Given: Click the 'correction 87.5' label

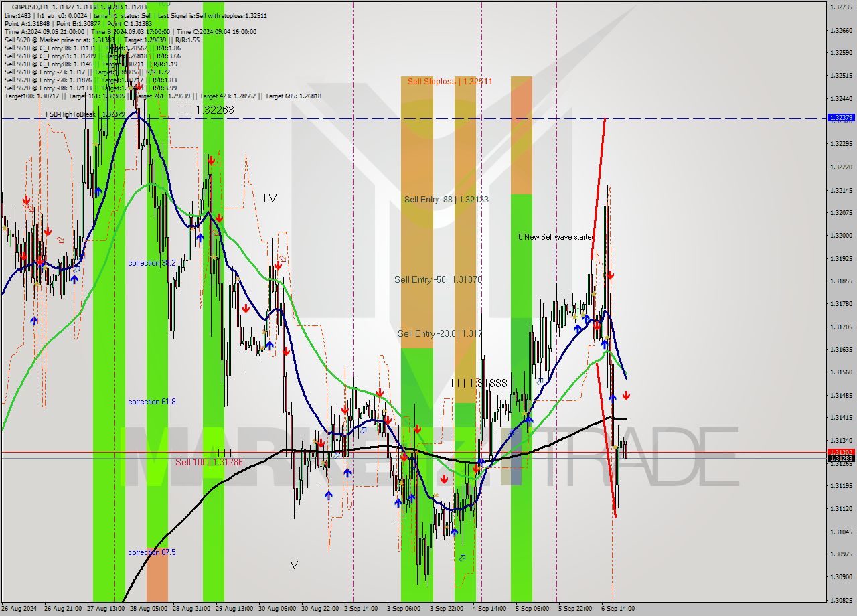Looking at the screenshot, I should 152,552.
